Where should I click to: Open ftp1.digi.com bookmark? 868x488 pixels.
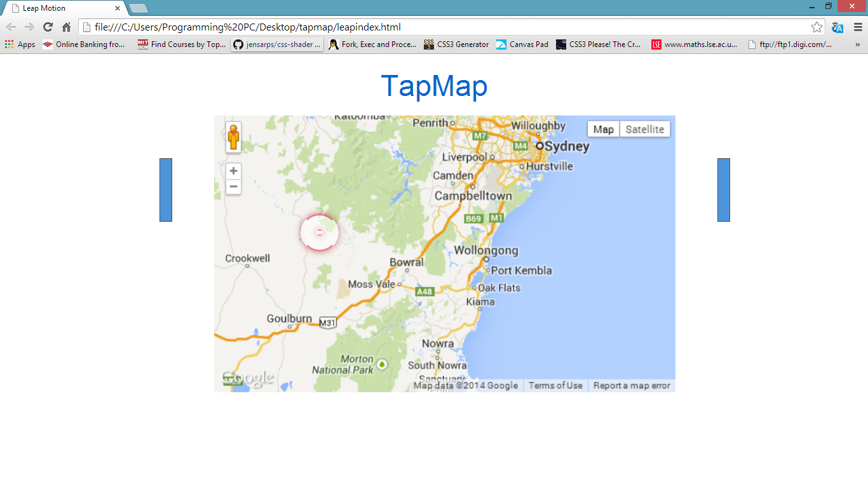(790, 44)
